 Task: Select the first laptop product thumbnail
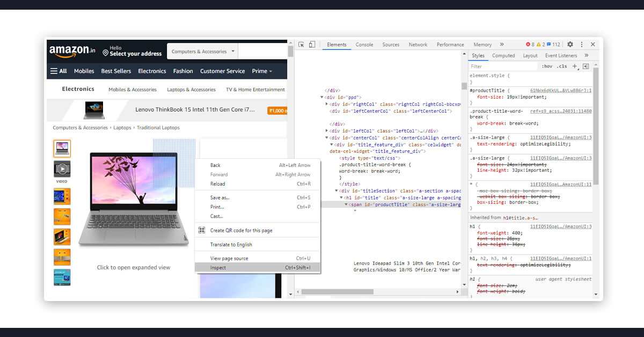tap(62, 149)
